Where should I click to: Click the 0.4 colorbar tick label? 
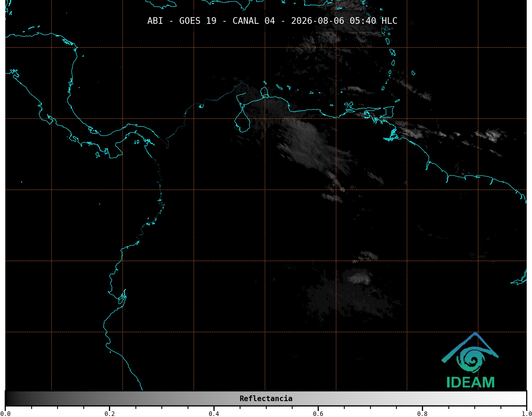[x=214, y=414]
